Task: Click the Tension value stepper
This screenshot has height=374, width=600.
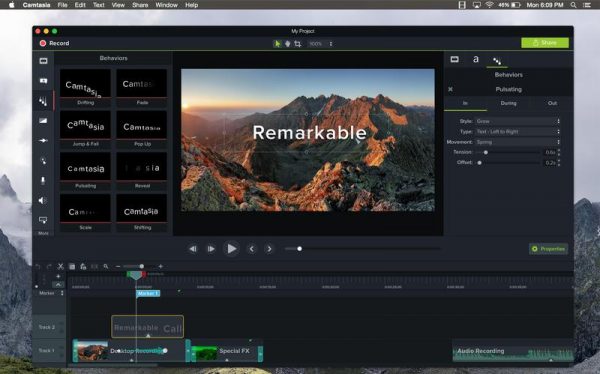Action: pos(559,152)
